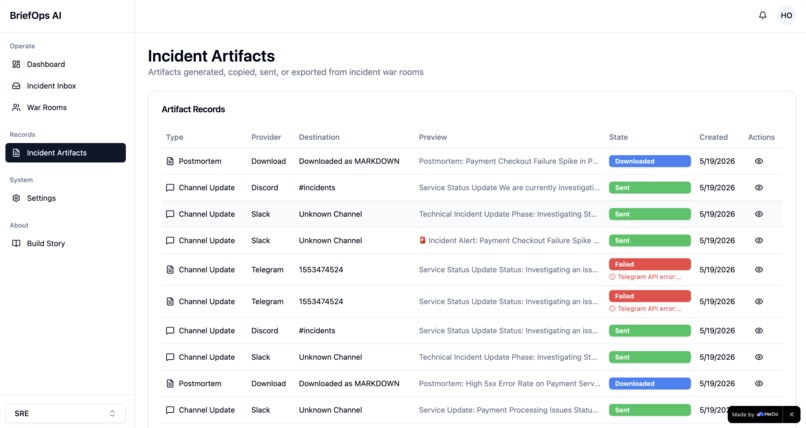Click 'Postmortem: High 5xx Error Rate' preview text

pos(509,383)
